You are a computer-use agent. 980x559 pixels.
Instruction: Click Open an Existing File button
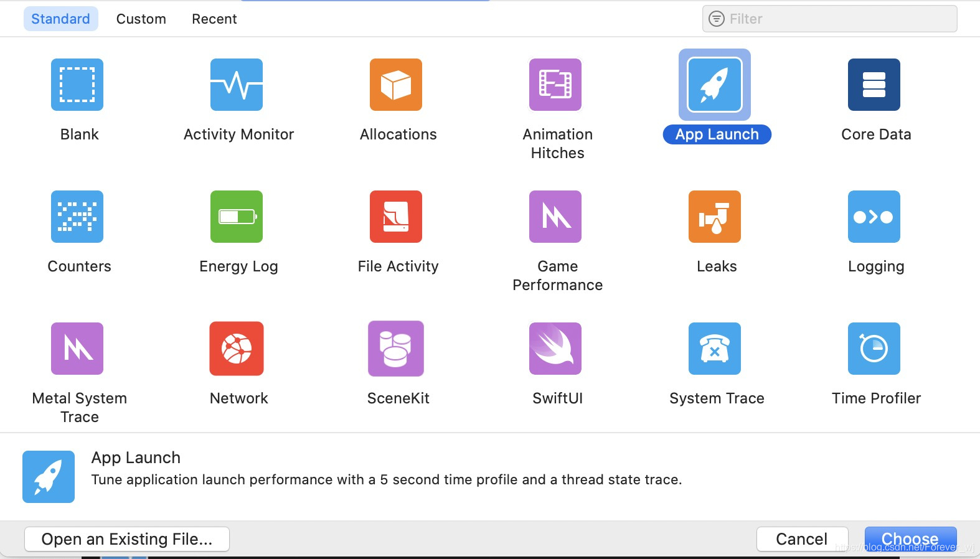(127, 539)
